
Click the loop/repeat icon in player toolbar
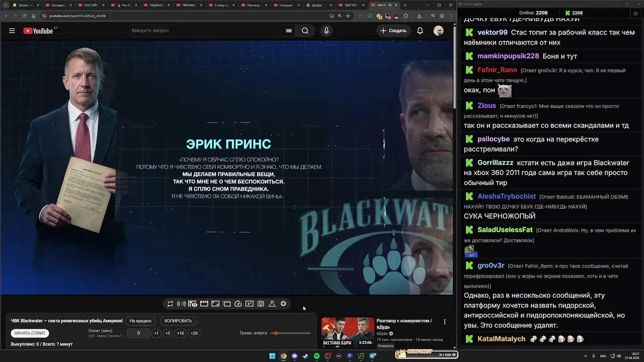click(x=170, y=304)
